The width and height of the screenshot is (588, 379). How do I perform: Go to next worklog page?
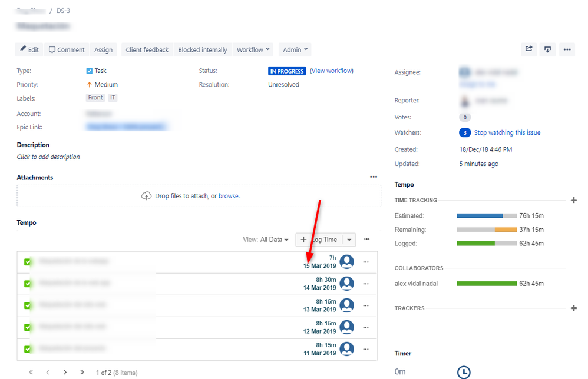[x=65, y=373]
